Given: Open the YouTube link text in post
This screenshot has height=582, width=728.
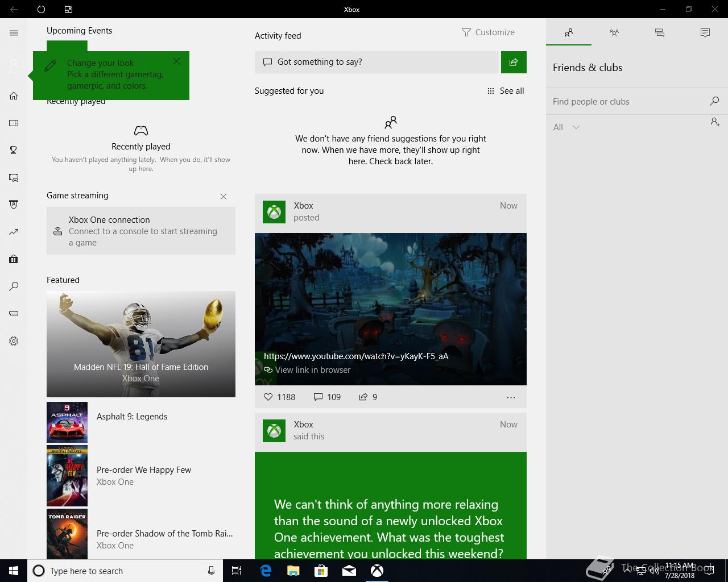Looking at the screenshot, I should coord(356,356).
